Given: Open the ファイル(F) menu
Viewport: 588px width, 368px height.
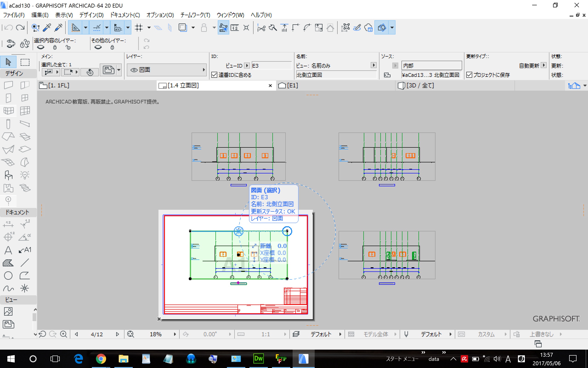Looking at the screenshot, I should pos(14,15).
